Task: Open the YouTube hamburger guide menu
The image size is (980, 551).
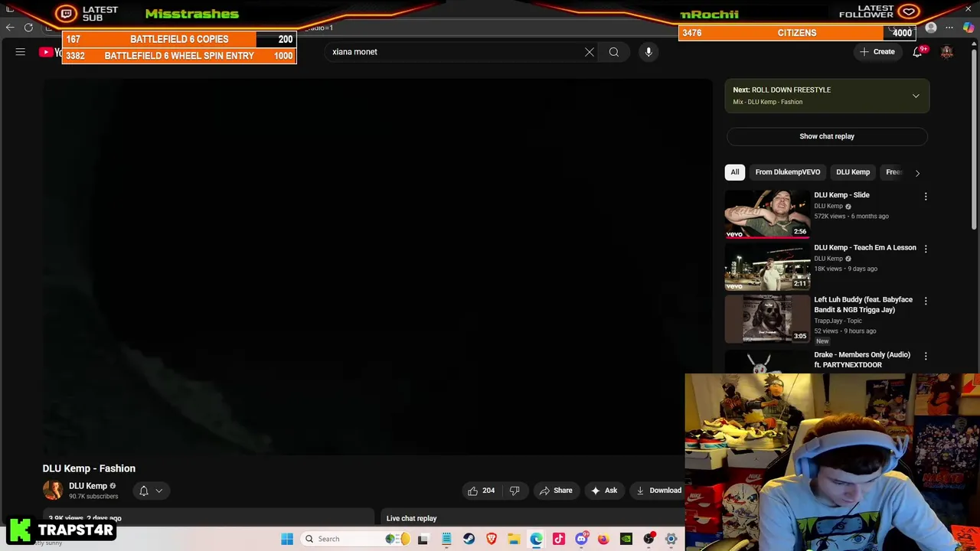Action: pyautogui.click(x=21, y=52)
